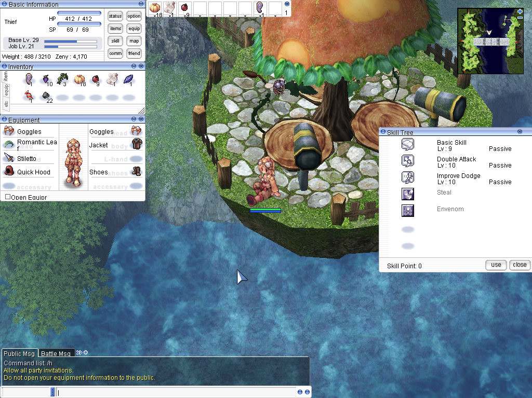Open the option button

coord(134,16)
